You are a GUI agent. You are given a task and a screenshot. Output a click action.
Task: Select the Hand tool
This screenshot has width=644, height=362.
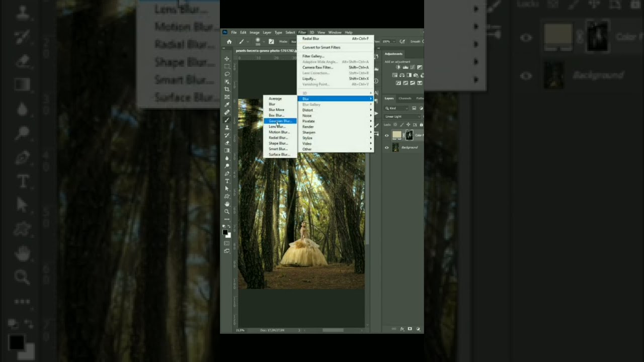[x=227, y=203]
